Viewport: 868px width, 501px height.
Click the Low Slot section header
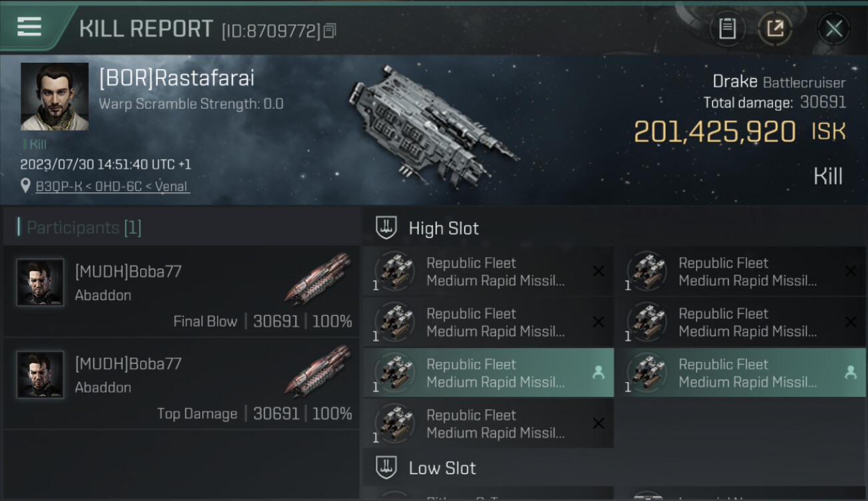point(442,468)
